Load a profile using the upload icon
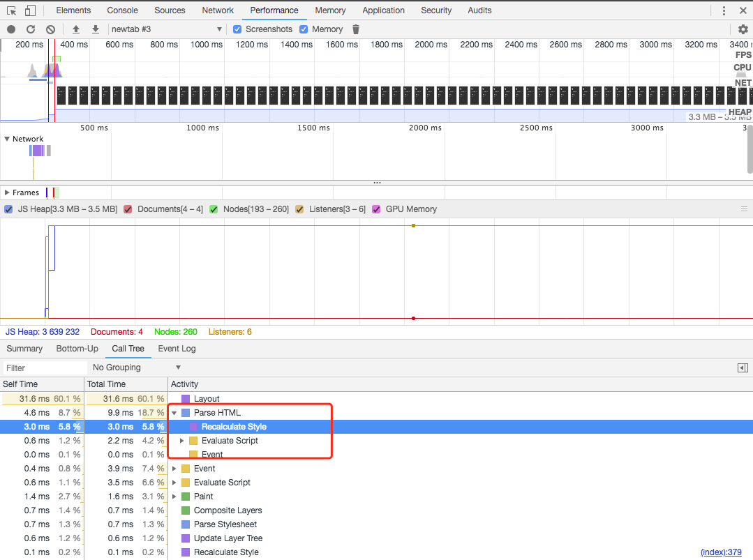 click(76, 29)
